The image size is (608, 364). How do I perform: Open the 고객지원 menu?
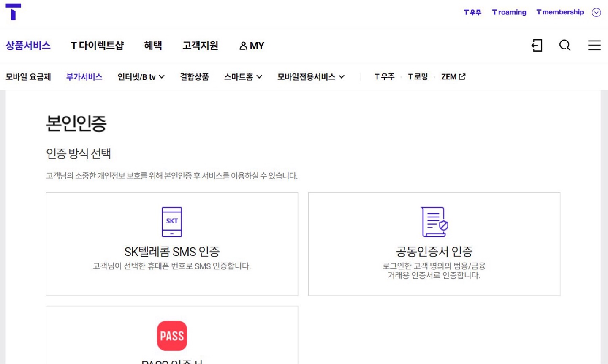click(200, 46)
